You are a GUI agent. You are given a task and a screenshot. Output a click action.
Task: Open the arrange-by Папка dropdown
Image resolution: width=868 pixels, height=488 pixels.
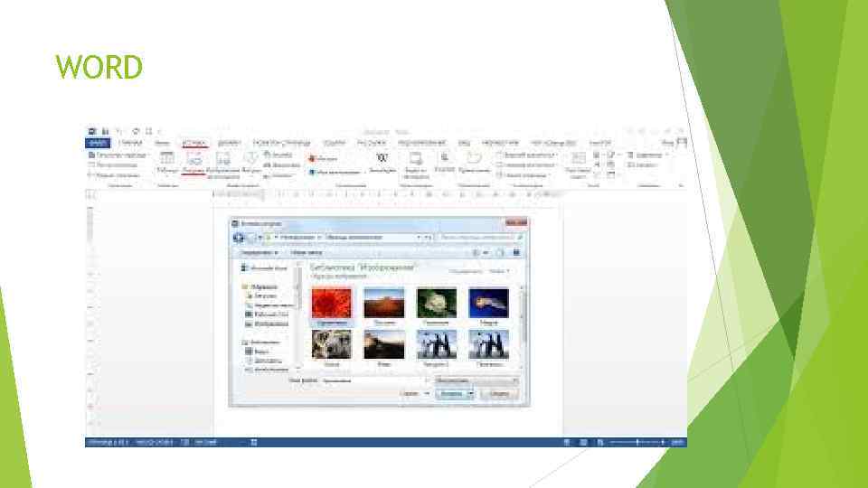pos(498,272)
